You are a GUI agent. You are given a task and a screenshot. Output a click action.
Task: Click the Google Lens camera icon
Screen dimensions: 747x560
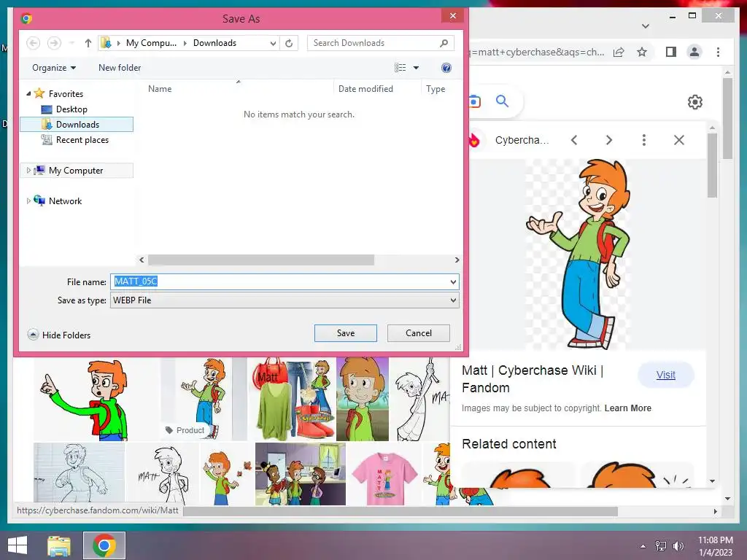[x=474, y=101]
